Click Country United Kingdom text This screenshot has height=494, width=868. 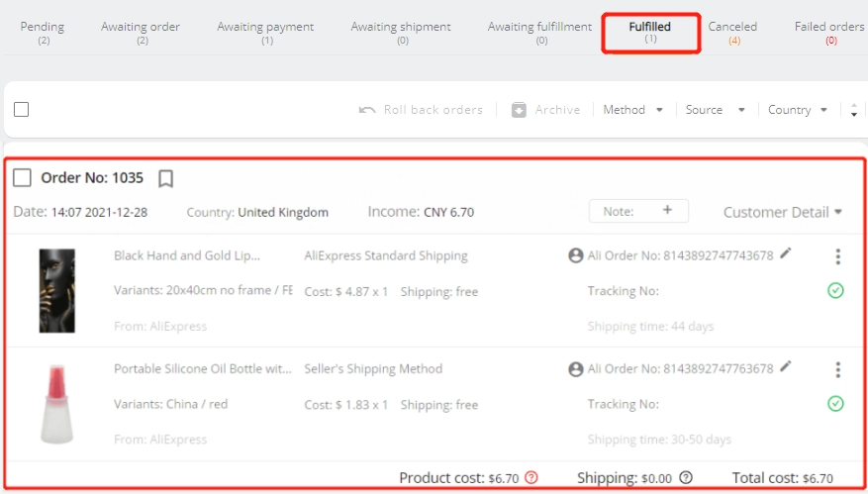click(257, 212)
